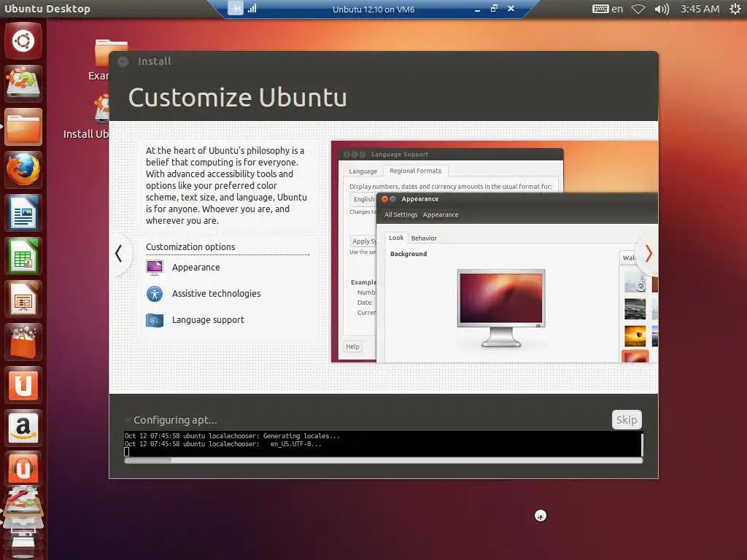
Task: Click All Settings in Appearance window
Action: pyautogui.click(x=400, y=215)
